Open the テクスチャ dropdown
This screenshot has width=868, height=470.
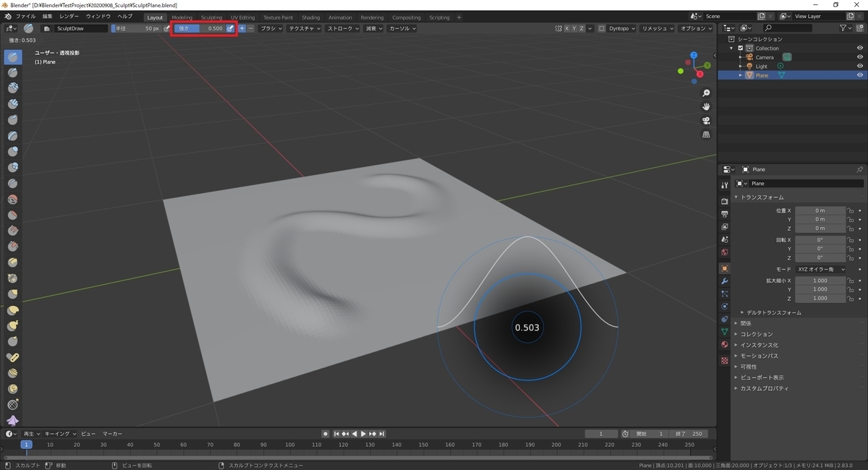click(305, 28)
